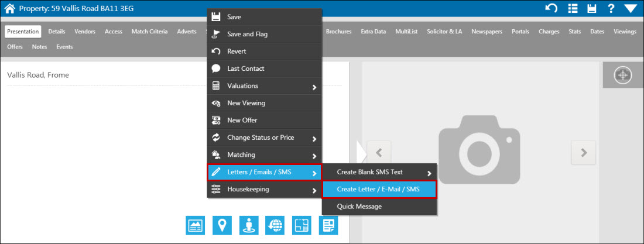Screen dimensions: 644x244
Task: Click the save disk icon in title bar
Action: click(591, 8)
